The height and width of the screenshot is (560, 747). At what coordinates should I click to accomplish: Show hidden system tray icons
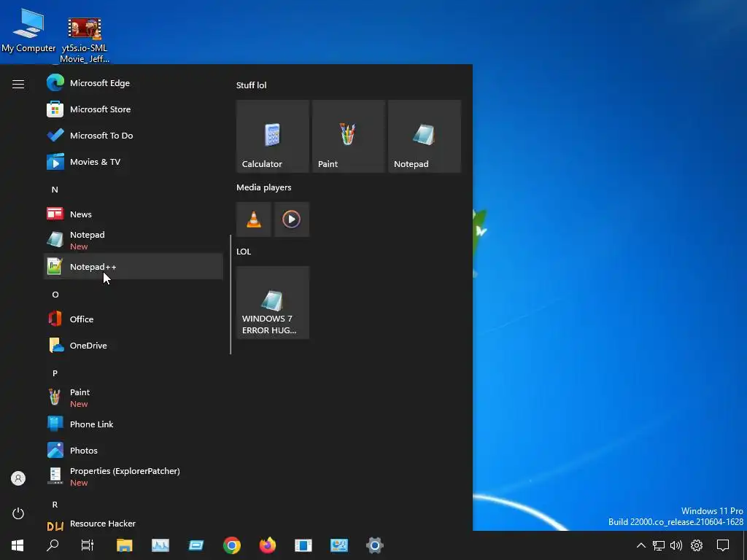[641, 545]
